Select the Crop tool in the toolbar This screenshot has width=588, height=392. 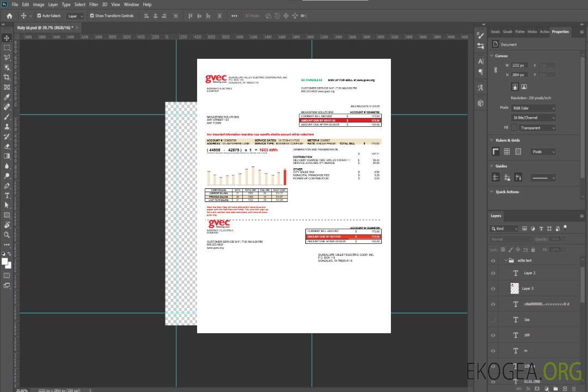(x=7, y=77)
